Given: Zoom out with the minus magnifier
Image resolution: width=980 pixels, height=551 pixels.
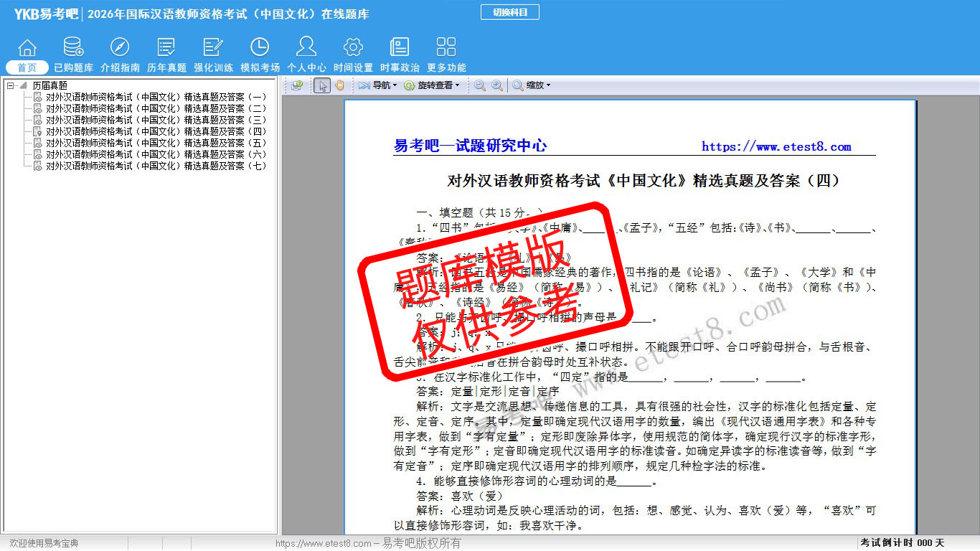Looking at the screenshot, I should 479,85.
